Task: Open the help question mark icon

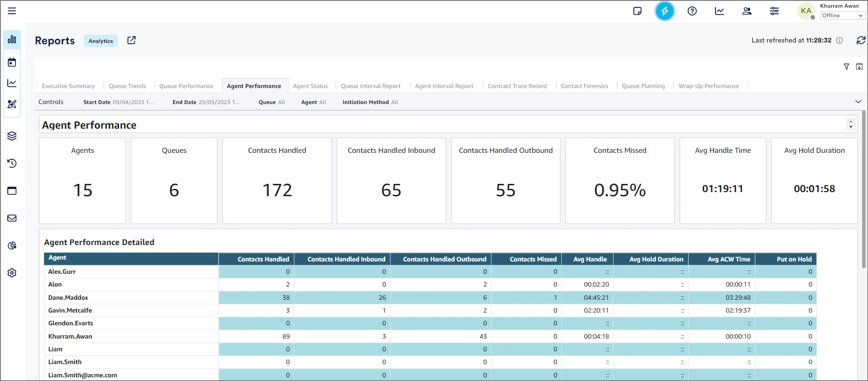Action: tap(692, 11)
